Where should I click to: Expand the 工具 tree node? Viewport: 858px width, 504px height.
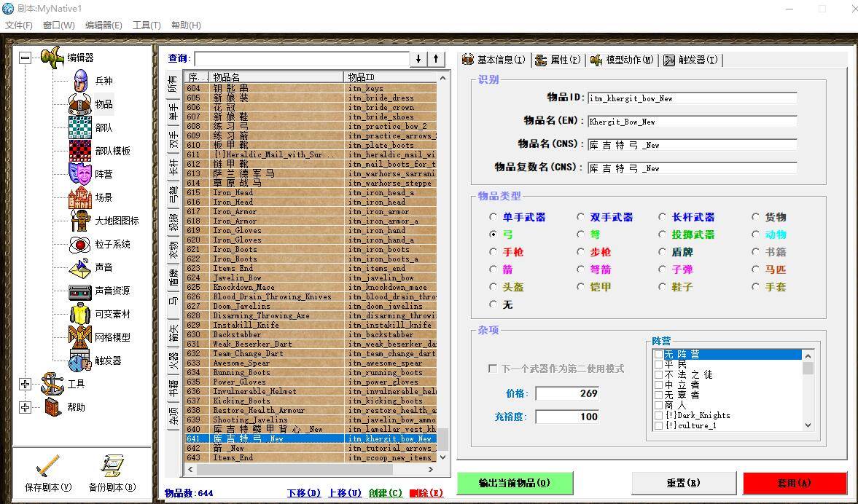(x=25, y=384)
